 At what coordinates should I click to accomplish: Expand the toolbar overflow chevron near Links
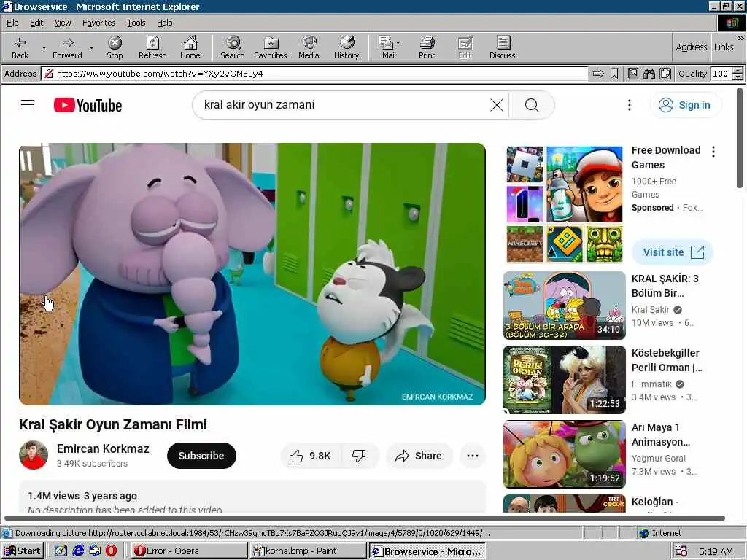741,38
